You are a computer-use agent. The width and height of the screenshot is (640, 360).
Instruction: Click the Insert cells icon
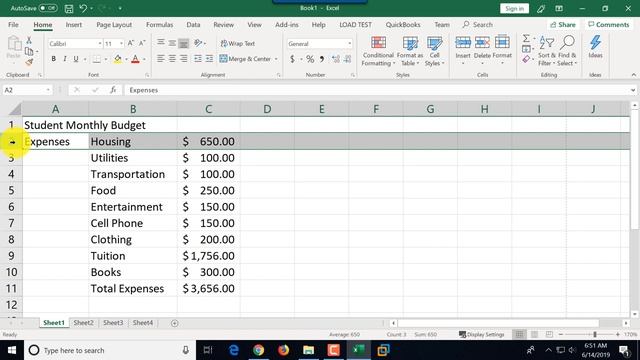(x=463, y=42)
